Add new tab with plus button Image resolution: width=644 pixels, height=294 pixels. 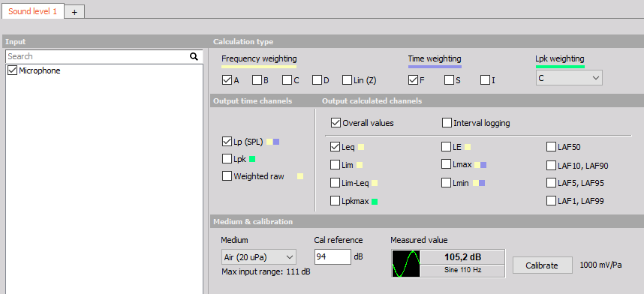coord(74,12)
